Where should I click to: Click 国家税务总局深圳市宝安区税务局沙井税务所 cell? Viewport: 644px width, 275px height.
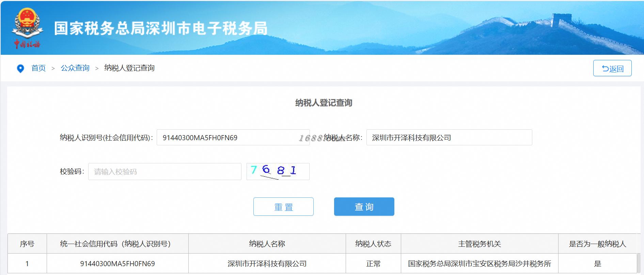480,263
